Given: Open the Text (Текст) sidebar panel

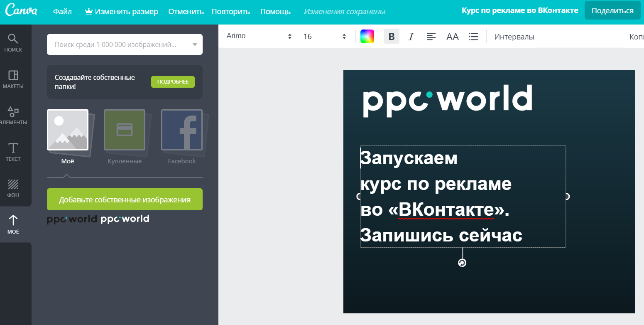Looking at the screenshot, I should click(13, 152).
